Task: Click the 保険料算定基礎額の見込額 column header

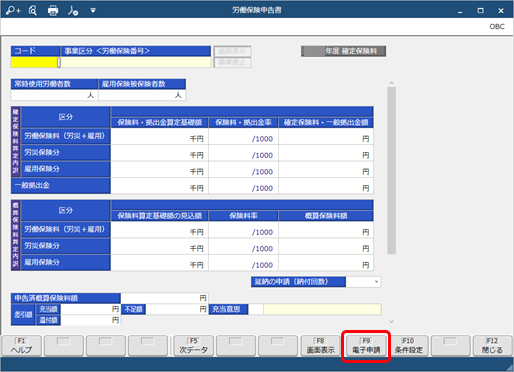Action: point(159,216)
